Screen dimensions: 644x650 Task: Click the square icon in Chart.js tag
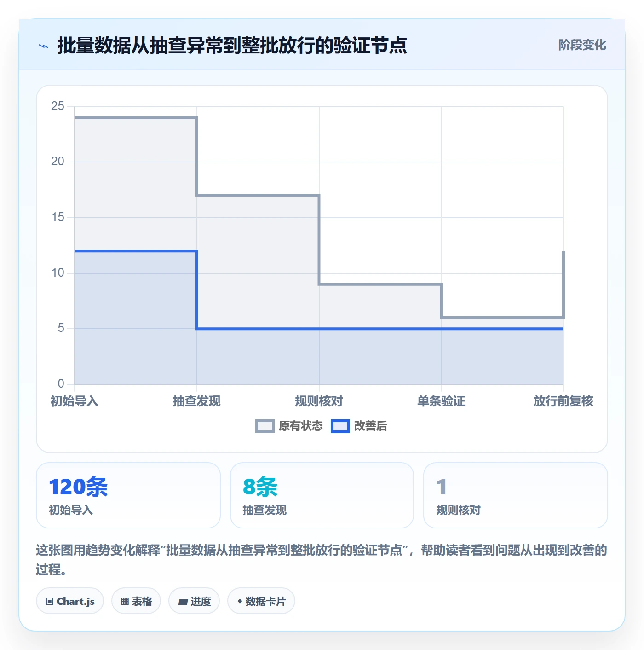[50, 602]
